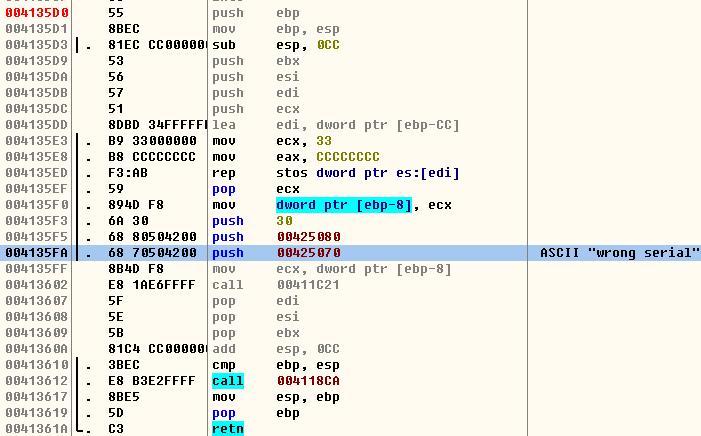Select the add mnemonic
701x436 pixels.
(x=224, y=349)
